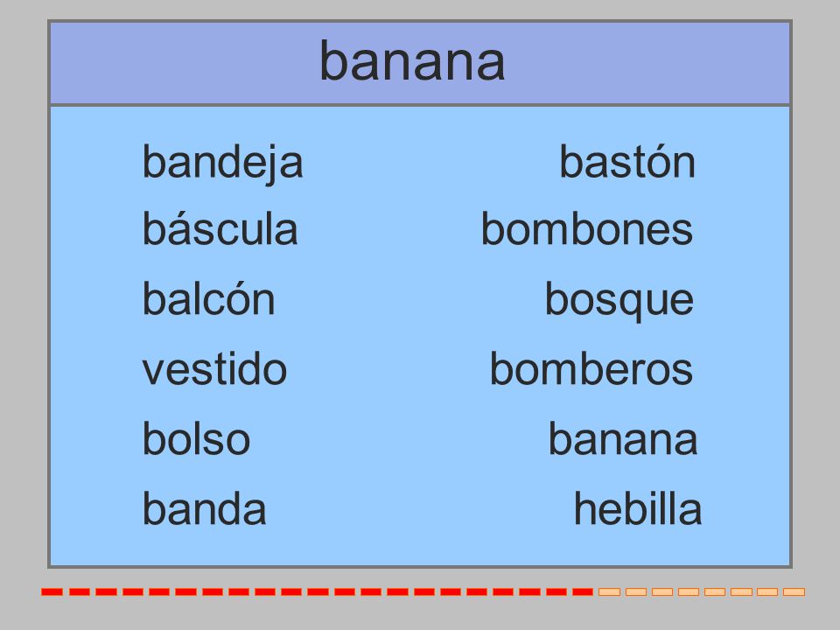Click the red filled progress bar segment
840x630 pixels.
coord(317,592)
